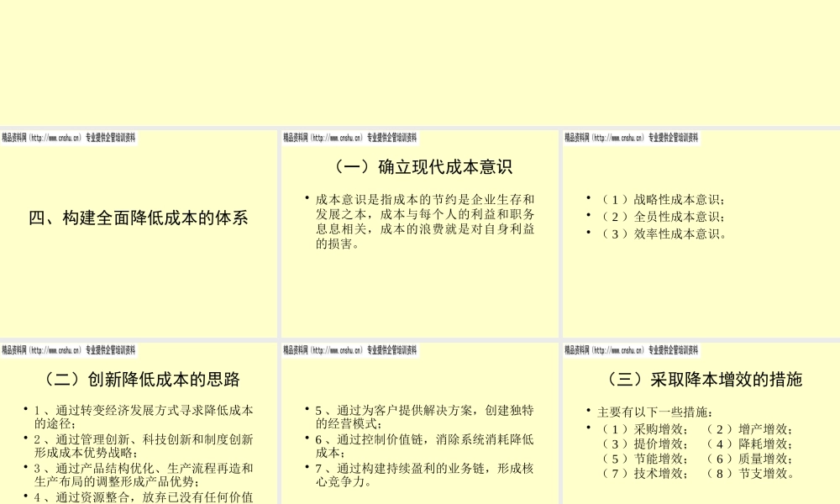This screenshot has height=504, width=840.
Task: Click the item （7）技术增效
Action: (x=643, y=474)
